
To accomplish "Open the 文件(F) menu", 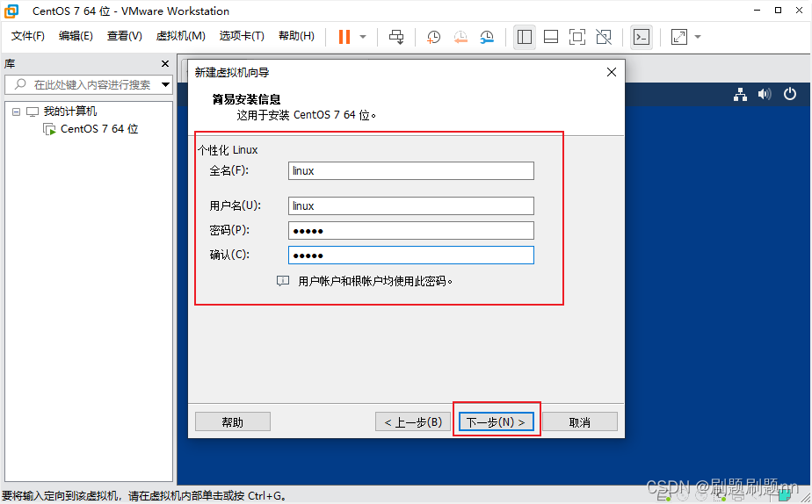I will tap(28, 36).
